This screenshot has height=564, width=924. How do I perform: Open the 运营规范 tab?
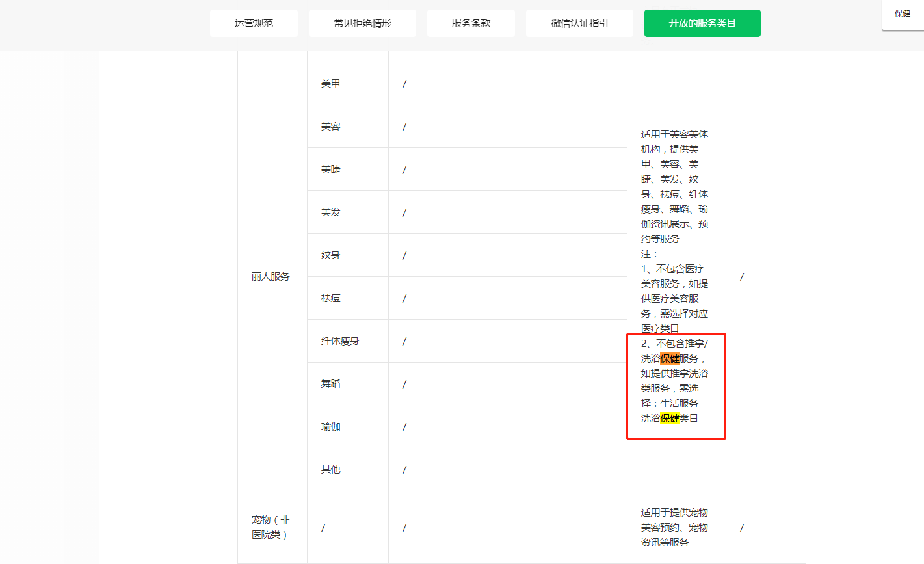click(254, 23)
